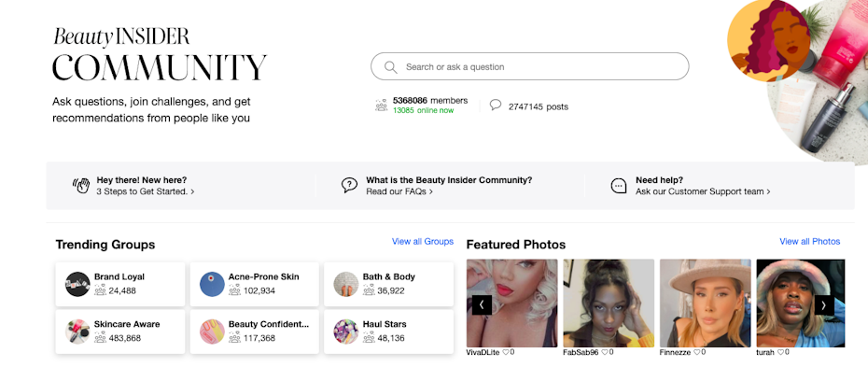
Task: Open 'Read our FAQs' link
Action: (x=399, y=191)
